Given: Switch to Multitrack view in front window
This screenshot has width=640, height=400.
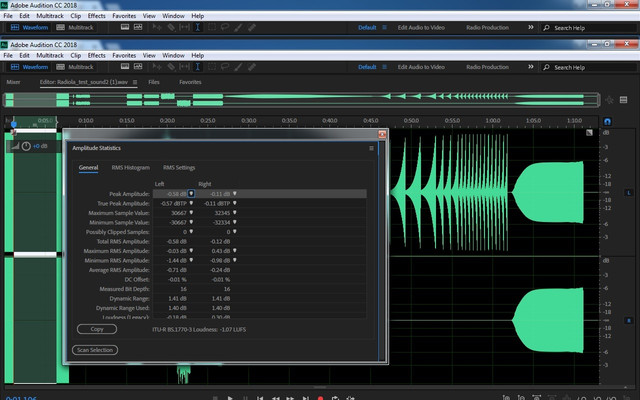Looking at the screenshot, I should click(75, 67).
